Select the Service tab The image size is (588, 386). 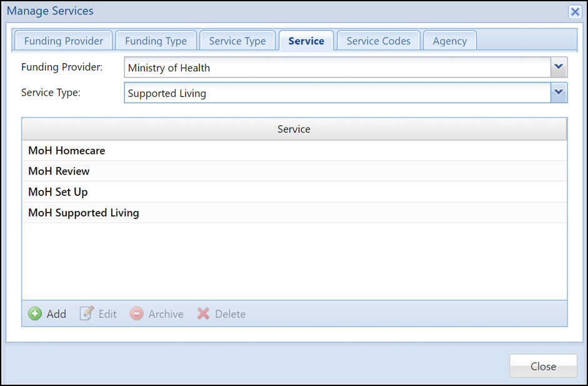(x=306, y=41)
